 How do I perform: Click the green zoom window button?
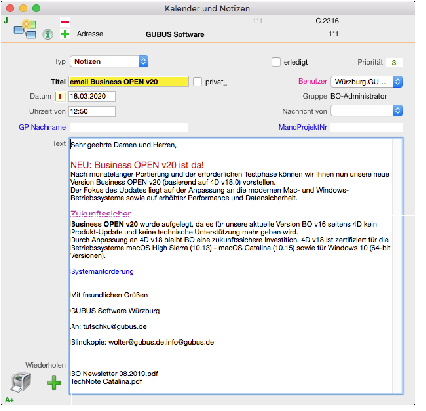click(x=36, y=8)
